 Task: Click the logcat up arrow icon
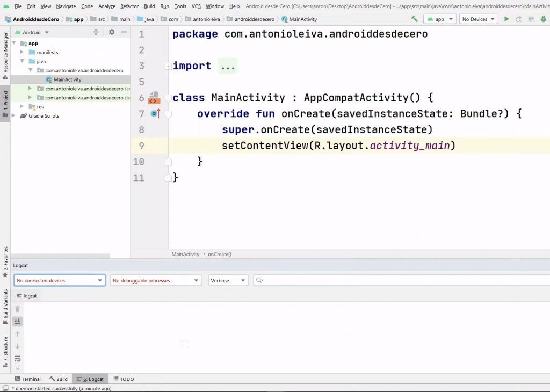pyautogui.click(x=17, y=334)
